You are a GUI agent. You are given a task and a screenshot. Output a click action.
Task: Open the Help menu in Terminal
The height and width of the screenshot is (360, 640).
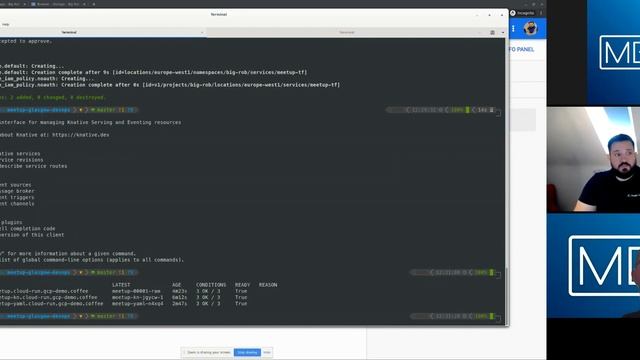(x=5, y=24)
